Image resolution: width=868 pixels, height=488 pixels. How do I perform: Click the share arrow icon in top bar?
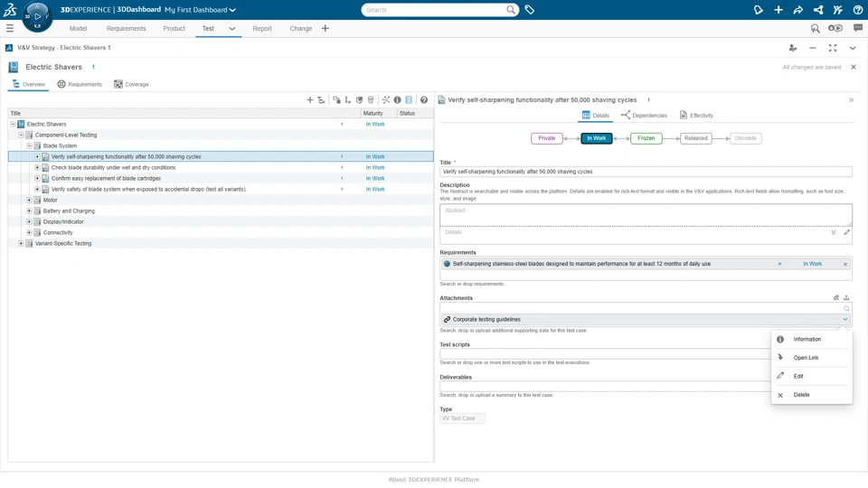click(798, 10)
